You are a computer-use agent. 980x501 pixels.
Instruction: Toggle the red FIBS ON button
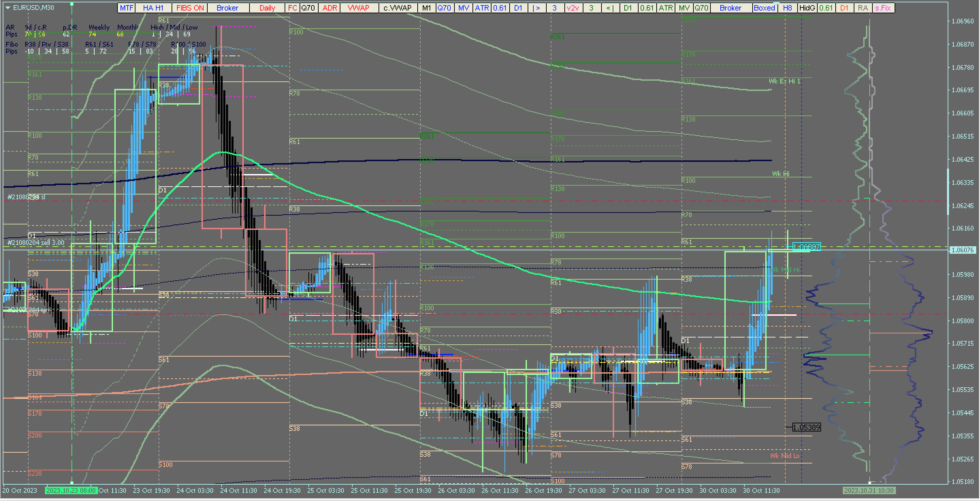coord(190,7)
